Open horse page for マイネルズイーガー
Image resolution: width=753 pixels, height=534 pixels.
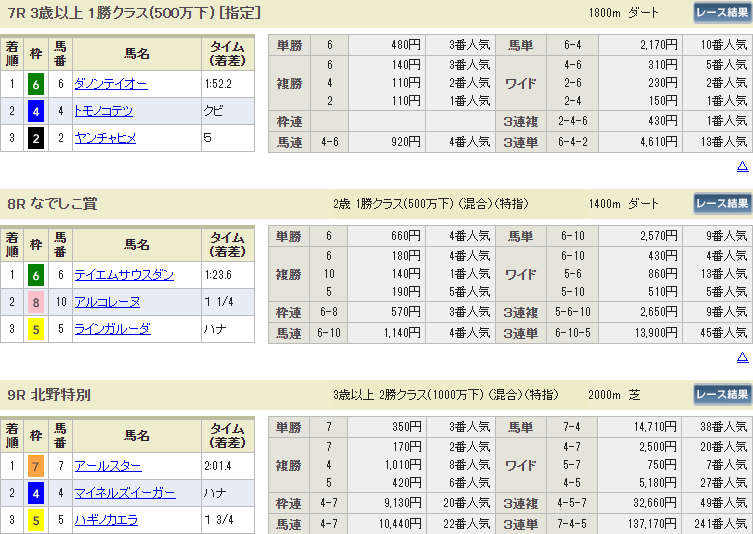(125, 493)
